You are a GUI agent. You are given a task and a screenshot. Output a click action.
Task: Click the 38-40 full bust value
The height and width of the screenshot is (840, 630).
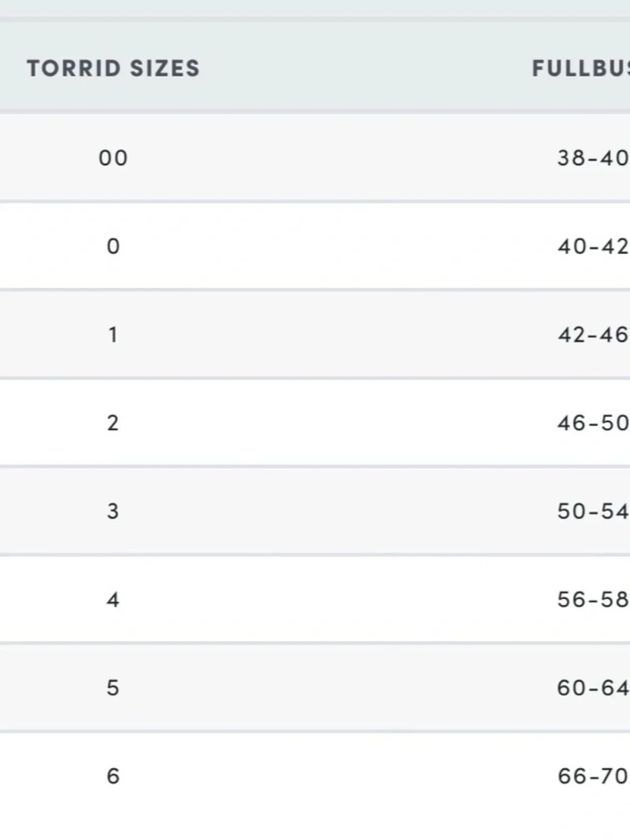click(x=593, y=158)
